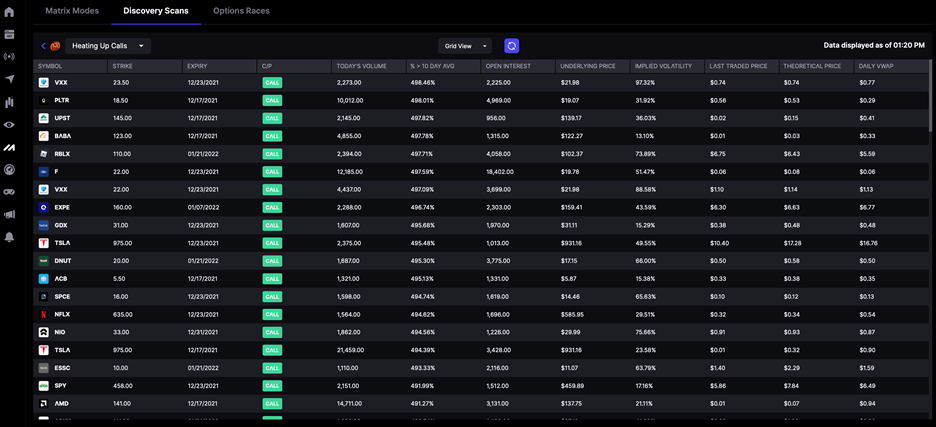Click the SPCE symbol text
The height and width of the screenshot is (427, 936).
(x=62, y=297)
